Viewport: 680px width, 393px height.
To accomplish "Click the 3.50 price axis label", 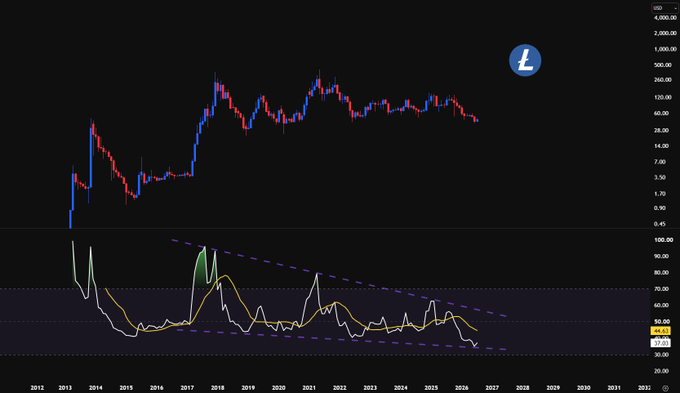I will (660, 177).
